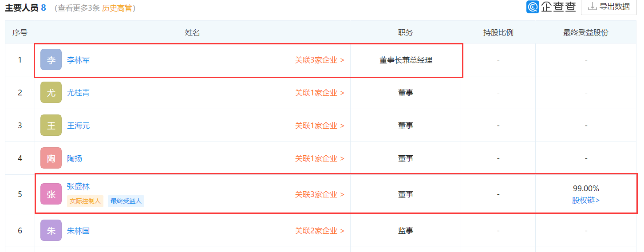Open 朱林国's name link
644x252 pixels.
(79, 231)
